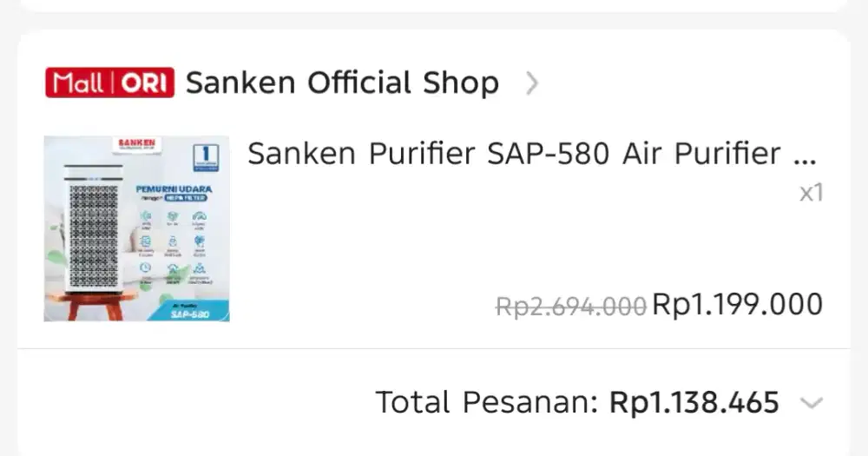Open Sanken Official Shop page

pos(342,83)
